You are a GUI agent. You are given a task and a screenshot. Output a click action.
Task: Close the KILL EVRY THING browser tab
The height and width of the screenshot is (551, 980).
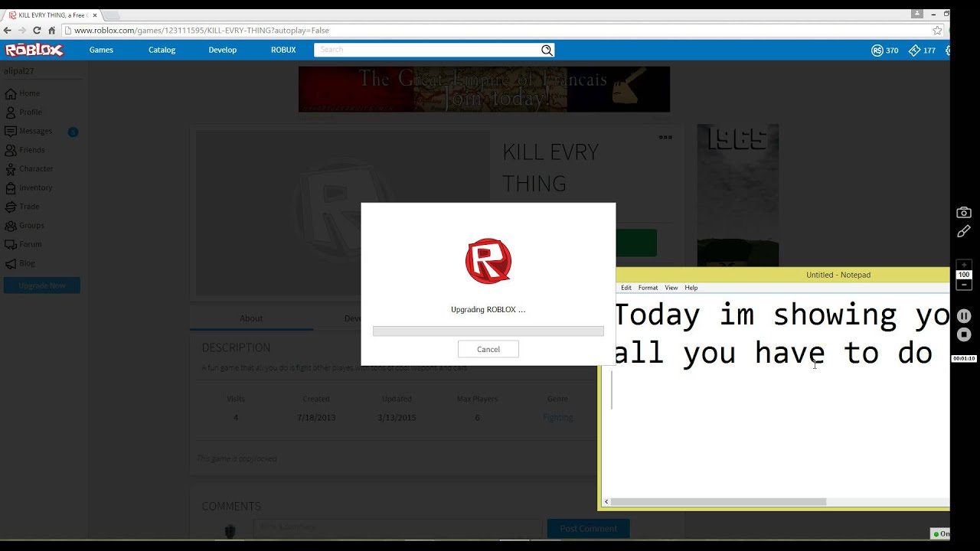pos(95,15)
